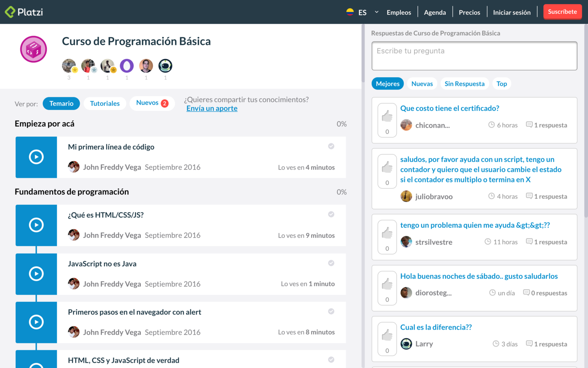Image resolution: width=588 pixels, height=368 pixels.
Task: Click the juliobravoo user avatar
Action: (406, 196)
